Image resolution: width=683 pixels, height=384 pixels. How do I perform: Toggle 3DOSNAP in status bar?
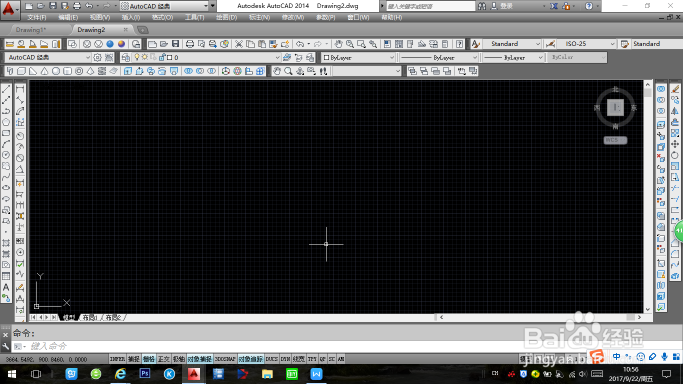click(225, 359)
